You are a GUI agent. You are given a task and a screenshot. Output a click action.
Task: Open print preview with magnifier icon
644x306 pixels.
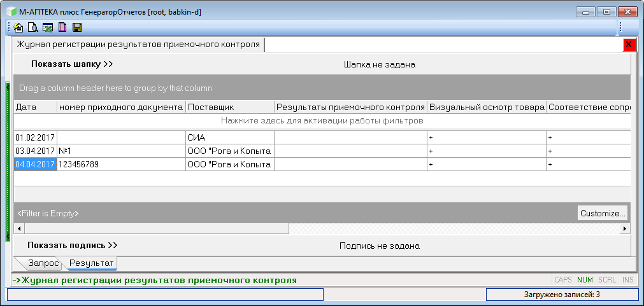point(32,27)
